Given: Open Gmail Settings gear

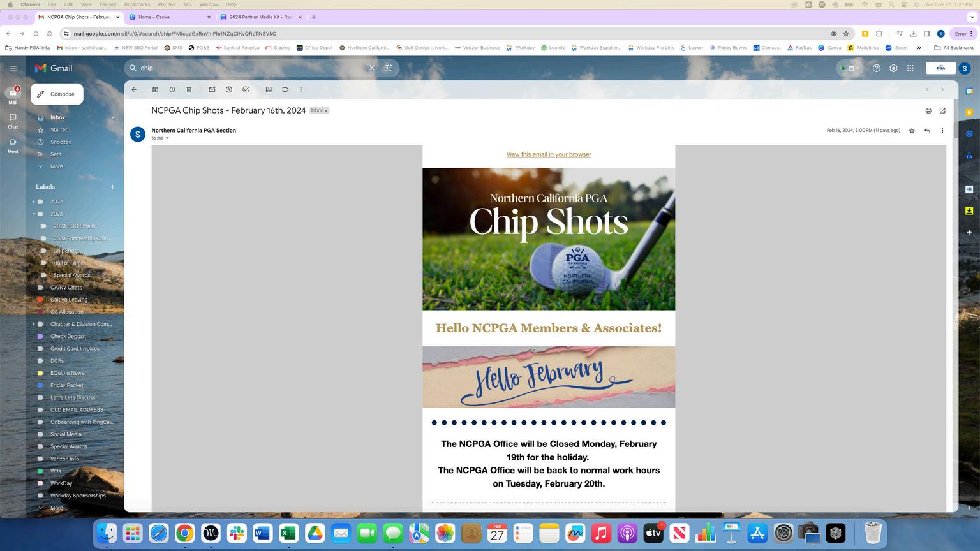Looking at the screenshot, I should [x=893, y=68].
